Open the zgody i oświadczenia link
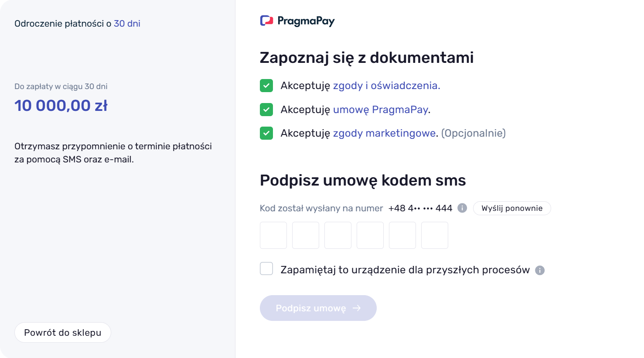This screenshot has height=358, width=644. point(386,86)
